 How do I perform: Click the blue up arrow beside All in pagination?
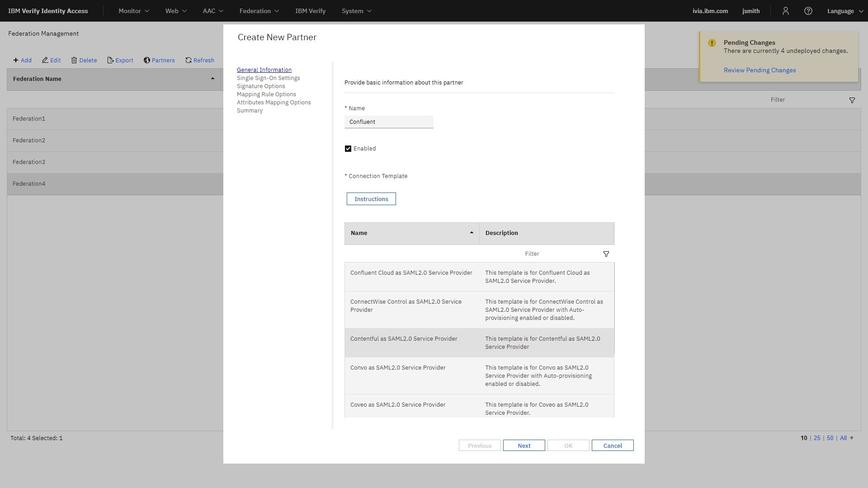pos(852,438)
